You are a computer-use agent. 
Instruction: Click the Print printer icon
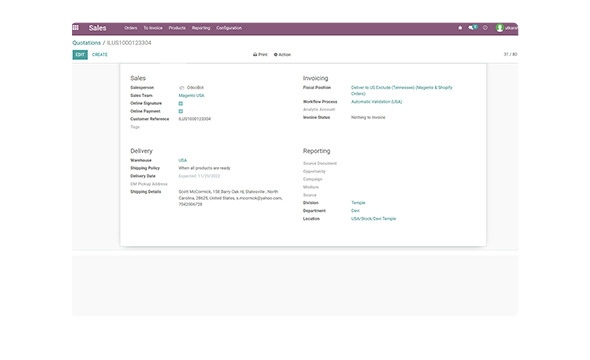click(255, 55)
